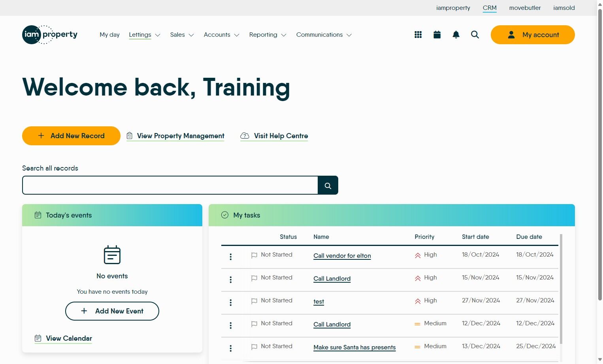The height and width of the screenshot is (364, 603).
Task: Open the My day menu item
Action: (109, 35)
